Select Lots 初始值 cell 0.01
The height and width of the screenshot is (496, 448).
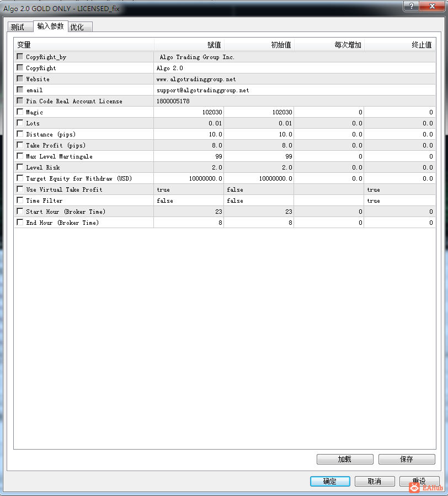[x=259, y=123]
